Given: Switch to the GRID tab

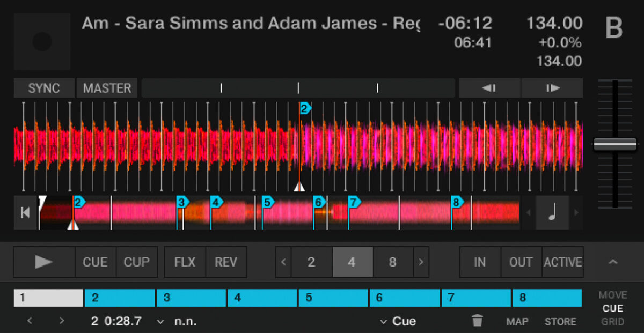Looking at the screenshot, I should tap(612, 321).
